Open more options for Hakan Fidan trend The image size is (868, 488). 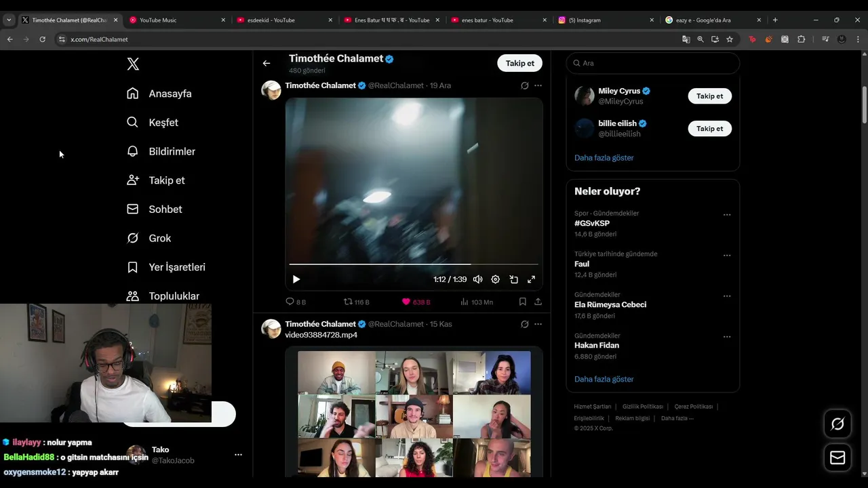727,337
